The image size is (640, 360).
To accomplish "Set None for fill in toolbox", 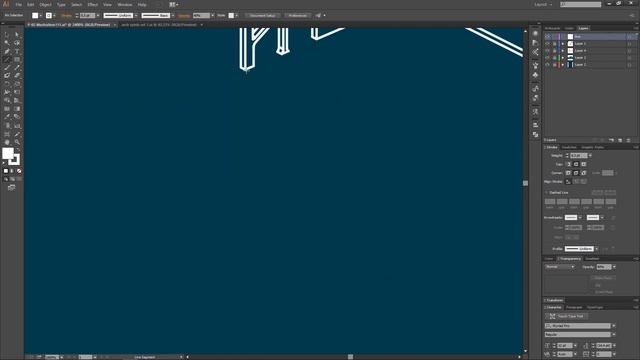I will [x=19, y=171].
